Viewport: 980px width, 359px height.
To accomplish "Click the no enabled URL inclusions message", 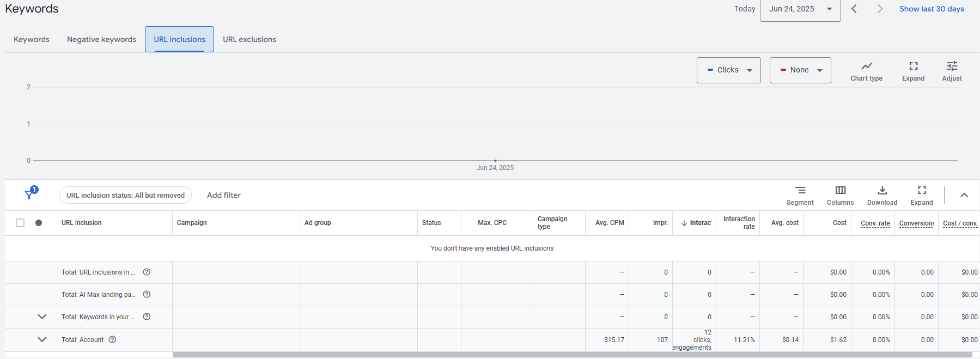I will tap(492, 248).
